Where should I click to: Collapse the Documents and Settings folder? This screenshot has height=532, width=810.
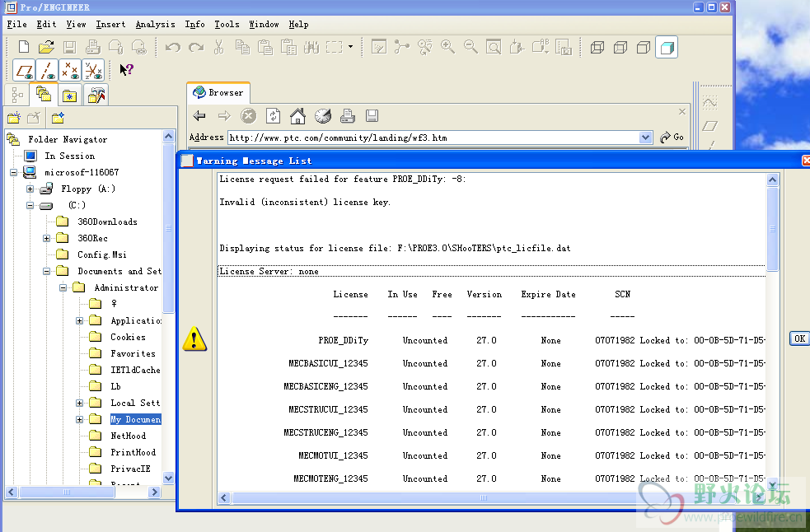(x=46, y=271)
